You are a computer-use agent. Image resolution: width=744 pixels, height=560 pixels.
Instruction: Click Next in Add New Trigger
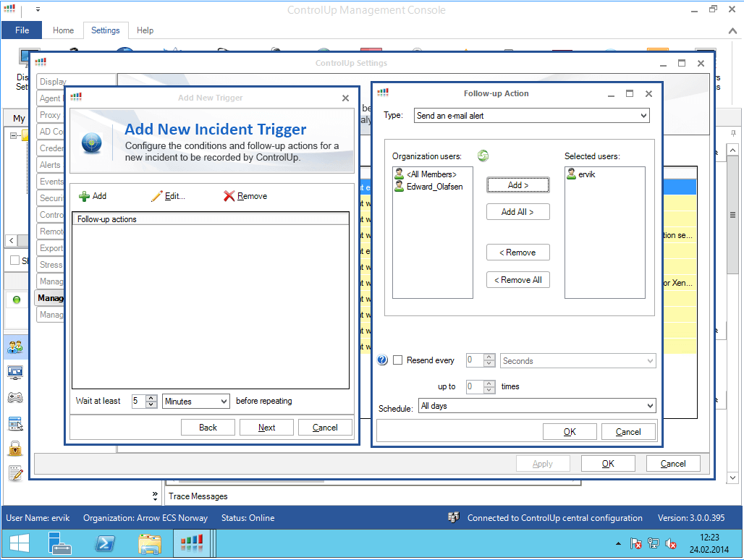click(266, 427)
